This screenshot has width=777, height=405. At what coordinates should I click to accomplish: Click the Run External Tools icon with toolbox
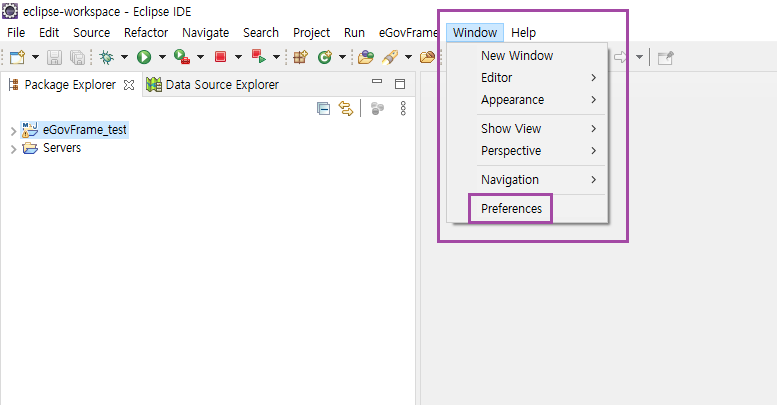pyautogui.click(x=182, y=58)
